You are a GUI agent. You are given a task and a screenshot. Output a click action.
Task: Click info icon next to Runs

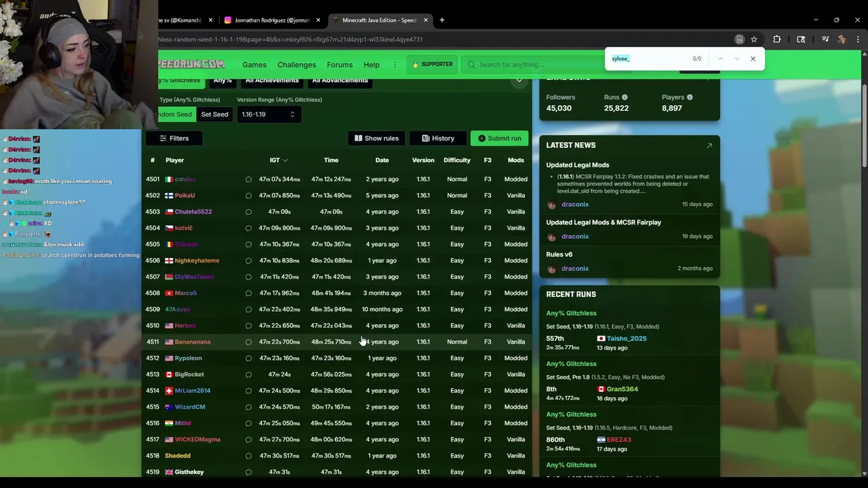click(x=625, y=98)
